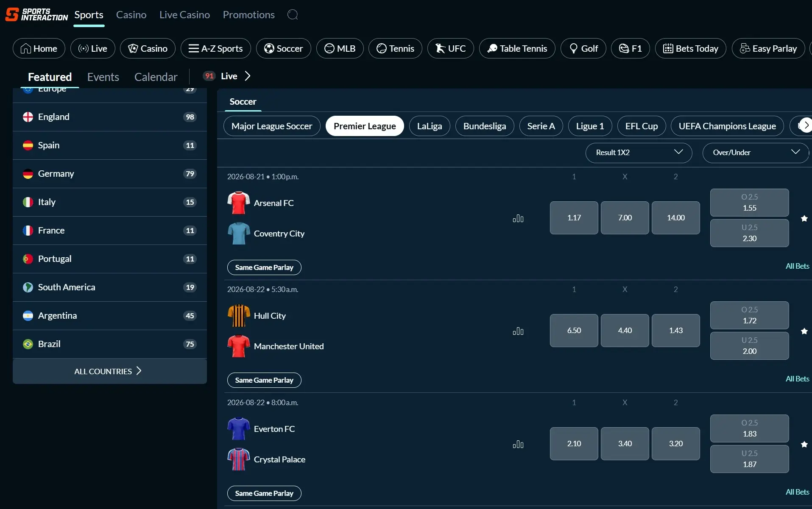Open stats icon for Hull City match
This screenshot has height=509, width=812.
click(x=518, y=331)
